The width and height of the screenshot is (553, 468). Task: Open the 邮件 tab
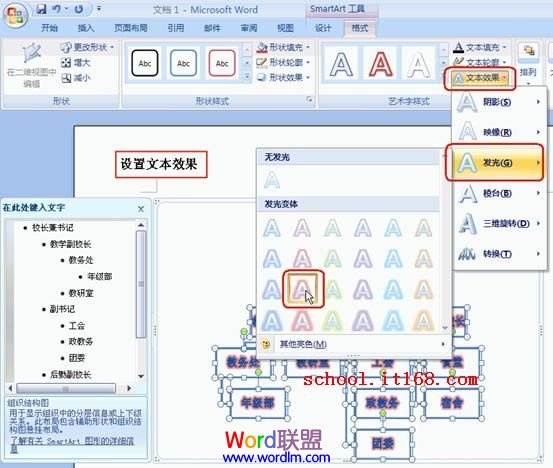(212, 28)
